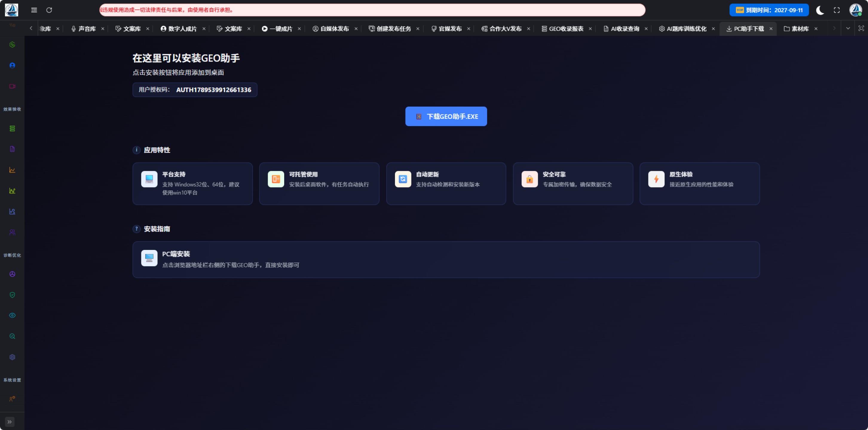
Task: Click the 平台支持 feature card
Action: point(192,184)
